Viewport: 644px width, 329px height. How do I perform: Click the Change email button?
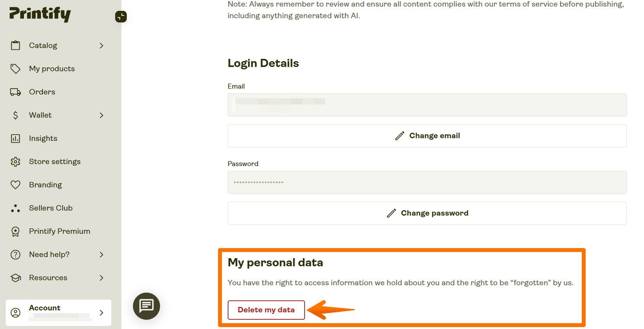click(x=427, y=136)
